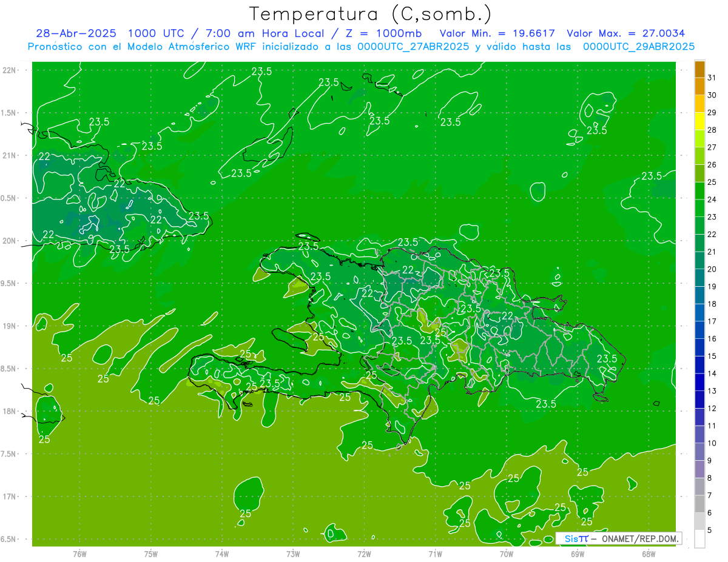
Task: Click legend value 30 on the color scale
Action: pos(712,95)
